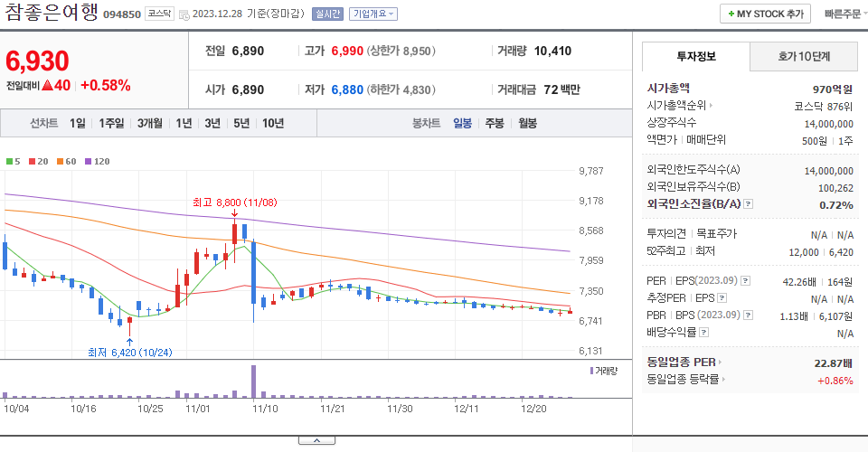Click the 외국인소진율 value 0.72%

tap(835, 205)
